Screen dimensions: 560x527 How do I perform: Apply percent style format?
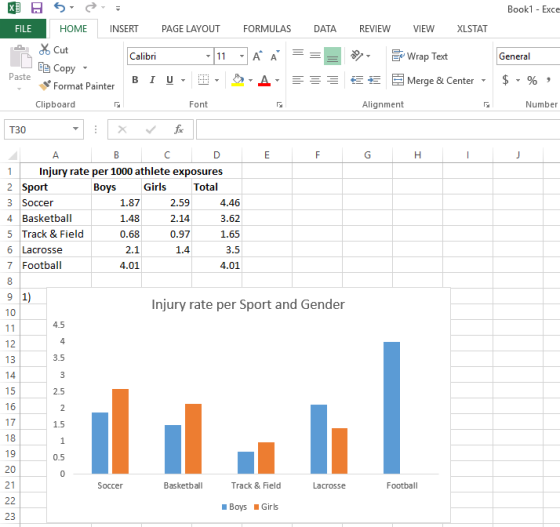[x=532, y=80]
